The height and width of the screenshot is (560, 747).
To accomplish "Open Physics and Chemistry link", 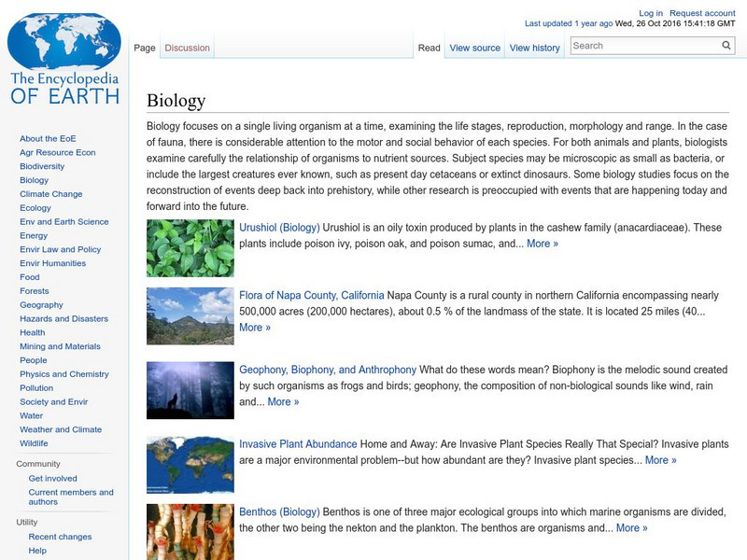I will tap(63, 374).
